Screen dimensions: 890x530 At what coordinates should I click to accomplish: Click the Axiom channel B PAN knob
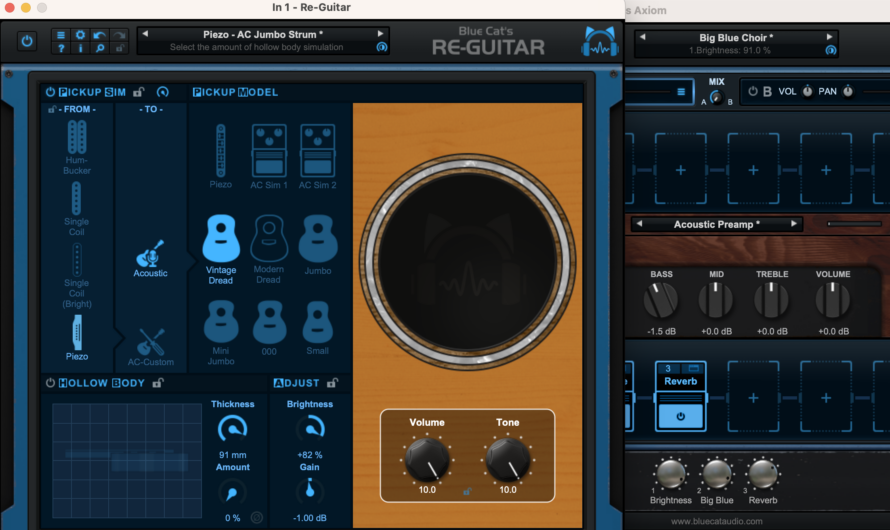(x=848, y=91)
